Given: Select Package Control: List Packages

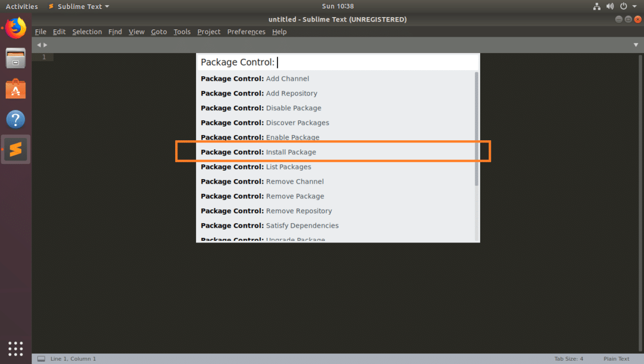Looking at the screenshot, I should coord(336,167).
